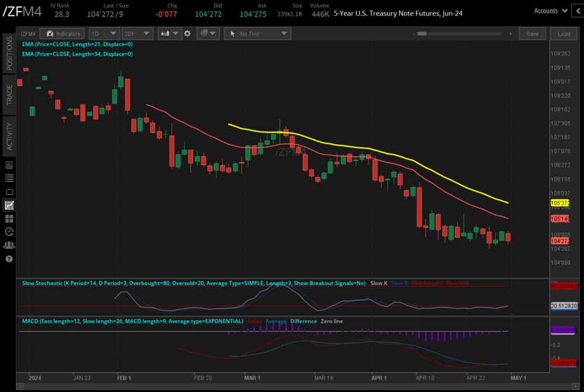The height and width of the screenshot is (392, 584).
Task: Click the Load button
Action: (x=564, y=34)
